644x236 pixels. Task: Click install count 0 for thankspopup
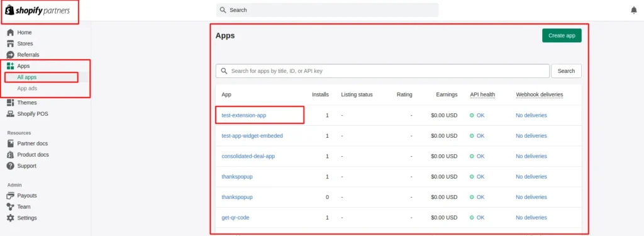point(327,197)
